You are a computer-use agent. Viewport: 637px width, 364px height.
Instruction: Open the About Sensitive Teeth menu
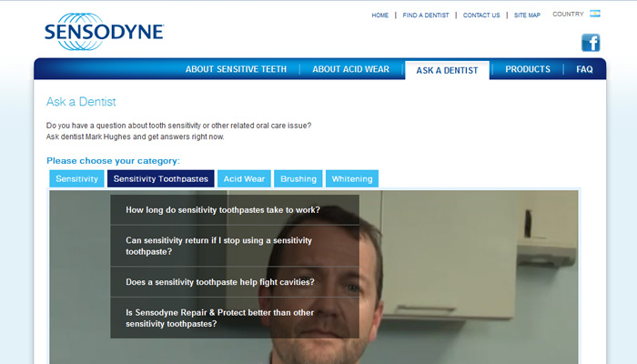coord(236,69)
